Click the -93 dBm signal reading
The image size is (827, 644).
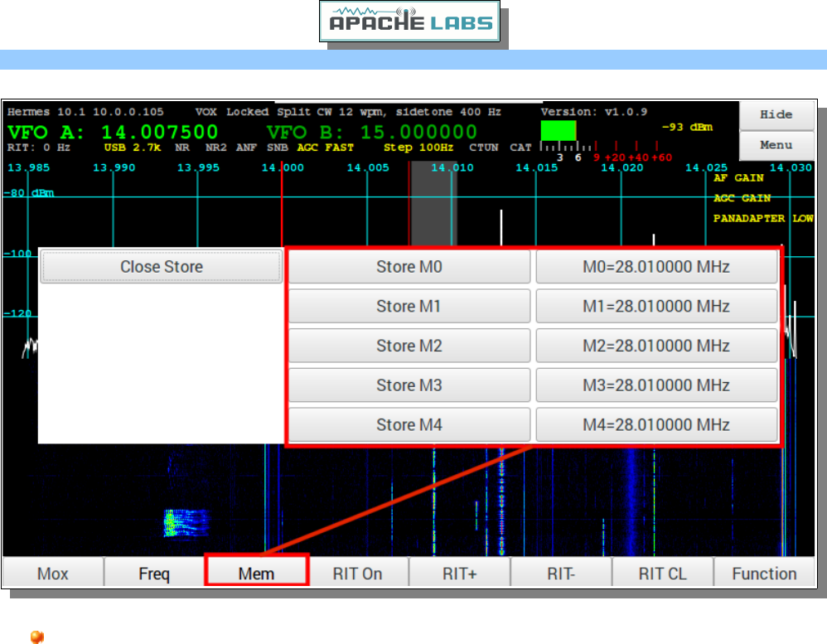[687, 128]
